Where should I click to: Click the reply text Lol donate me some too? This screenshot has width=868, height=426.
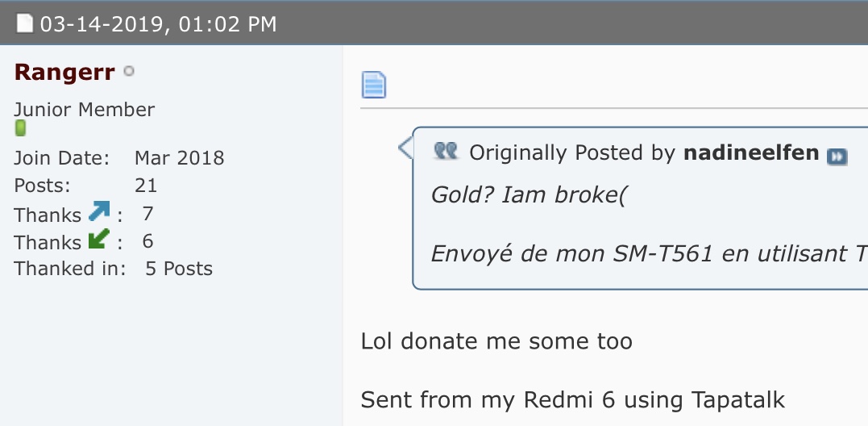click(496, 341)
